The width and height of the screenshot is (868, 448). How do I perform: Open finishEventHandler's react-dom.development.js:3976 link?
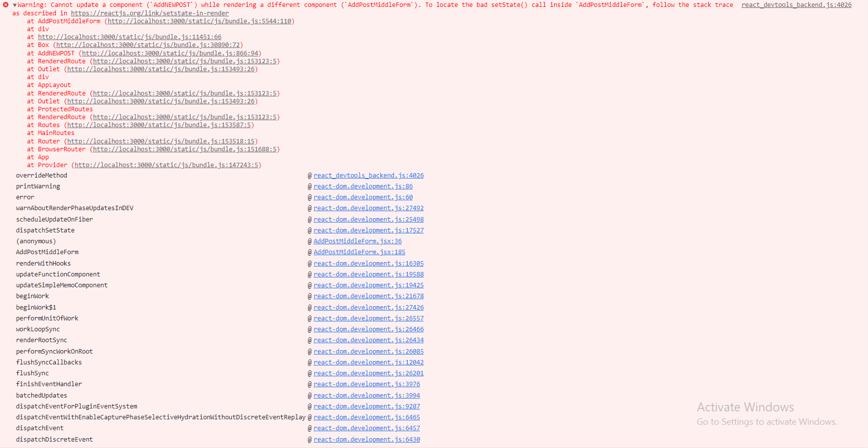[x=367, y=384]
